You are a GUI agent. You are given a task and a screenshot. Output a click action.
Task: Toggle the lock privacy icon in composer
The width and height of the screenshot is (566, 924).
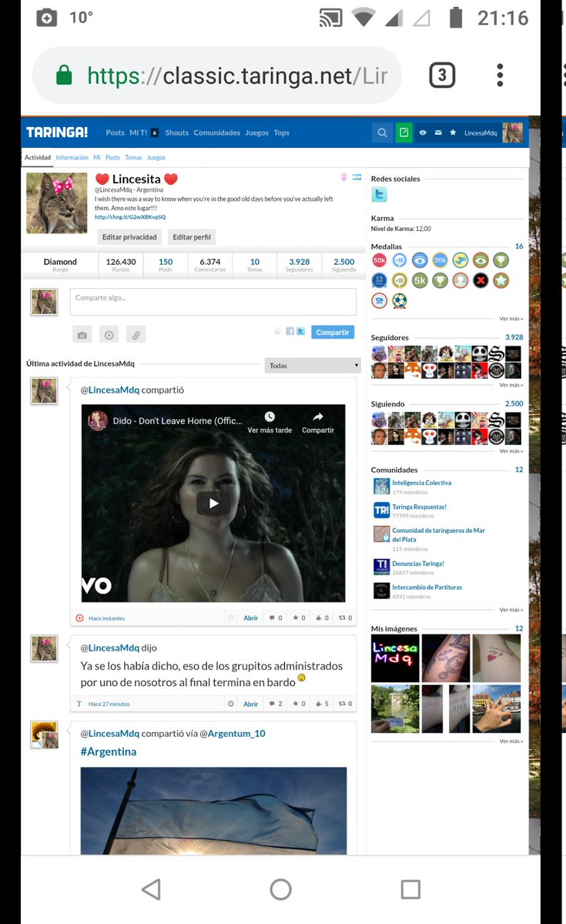point(277,331)
